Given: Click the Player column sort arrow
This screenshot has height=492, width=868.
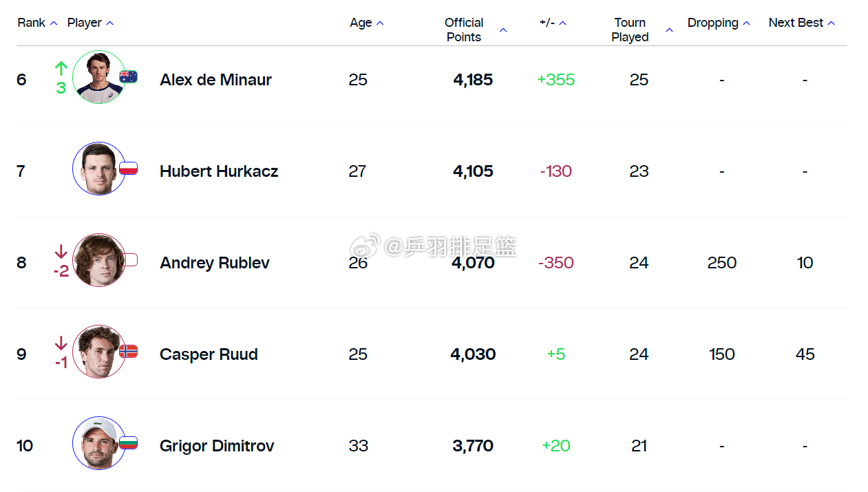Looking at the screenshot, I should coord(109,23).
